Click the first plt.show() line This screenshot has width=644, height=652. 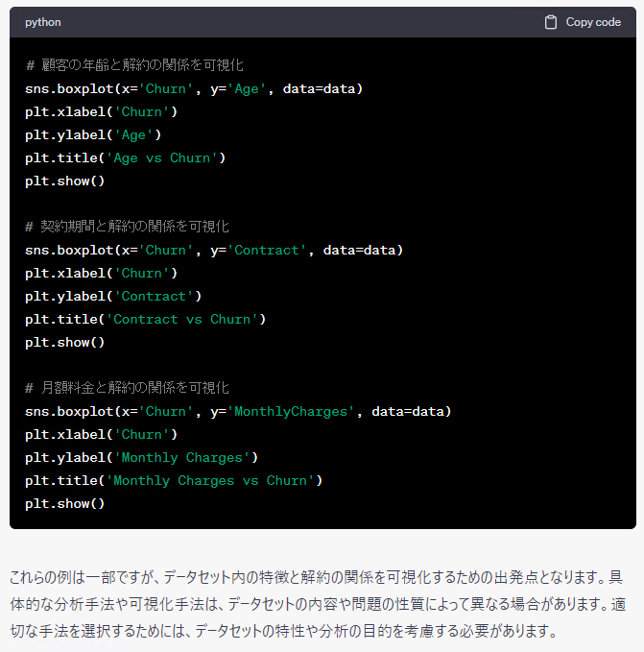pos(65,181)
